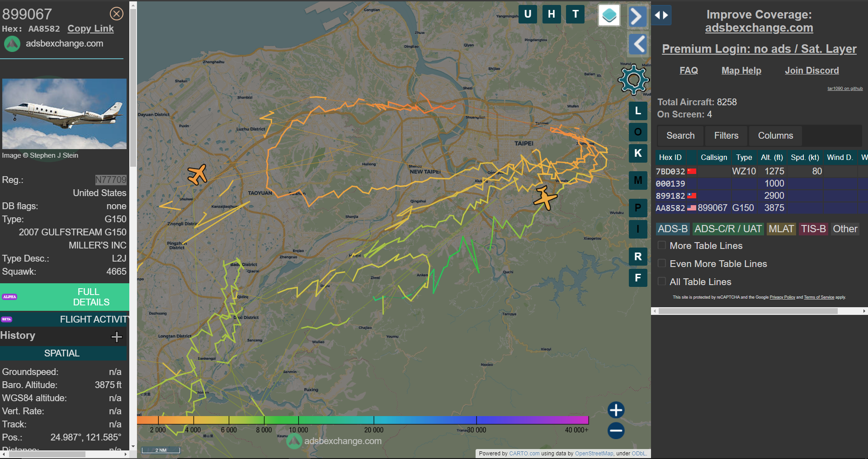Select aircraft row AA8582

pos(761,208)
